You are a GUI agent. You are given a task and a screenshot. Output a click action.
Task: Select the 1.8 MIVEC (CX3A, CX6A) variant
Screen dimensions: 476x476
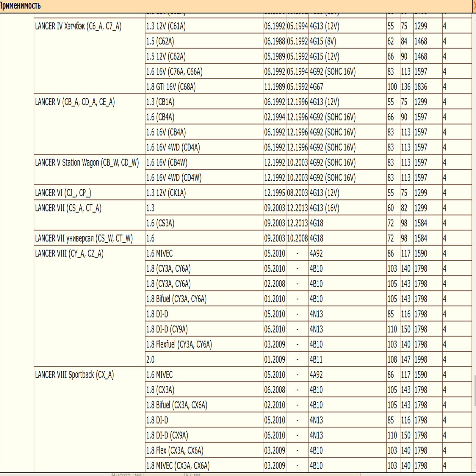pyautogui.click(x=178, y=466)
